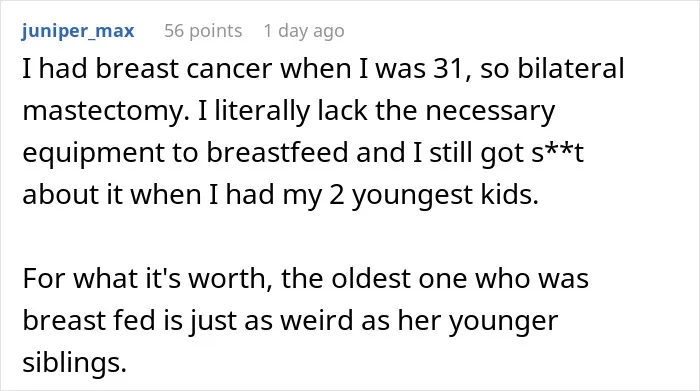The width and height of the screenshot is (700, 391).
Task: Click the 56 points score label
Action: 203,31
